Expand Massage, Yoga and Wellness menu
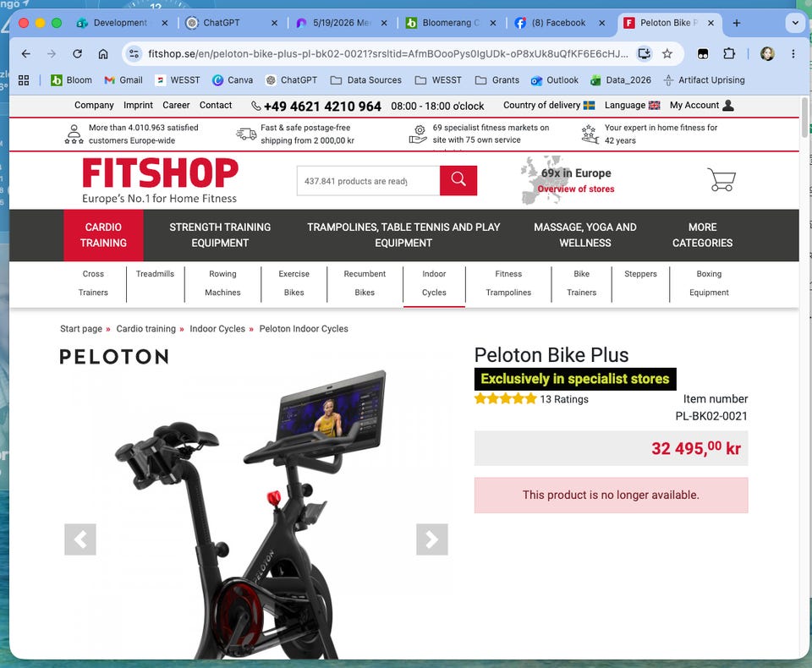 coord(585,235)
